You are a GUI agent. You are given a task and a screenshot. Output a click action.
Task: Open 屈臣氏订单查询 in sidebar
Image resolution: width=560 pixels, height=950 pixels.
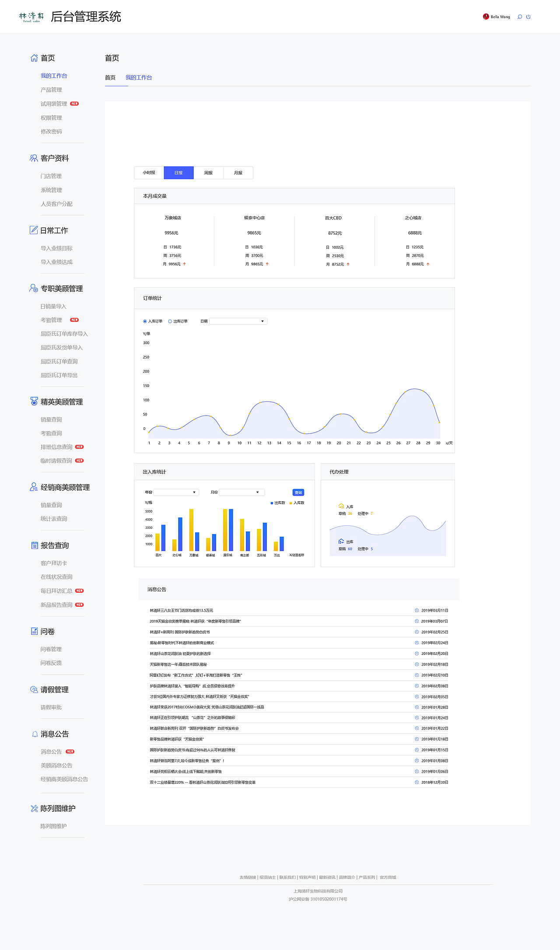[x=59, y=362]
